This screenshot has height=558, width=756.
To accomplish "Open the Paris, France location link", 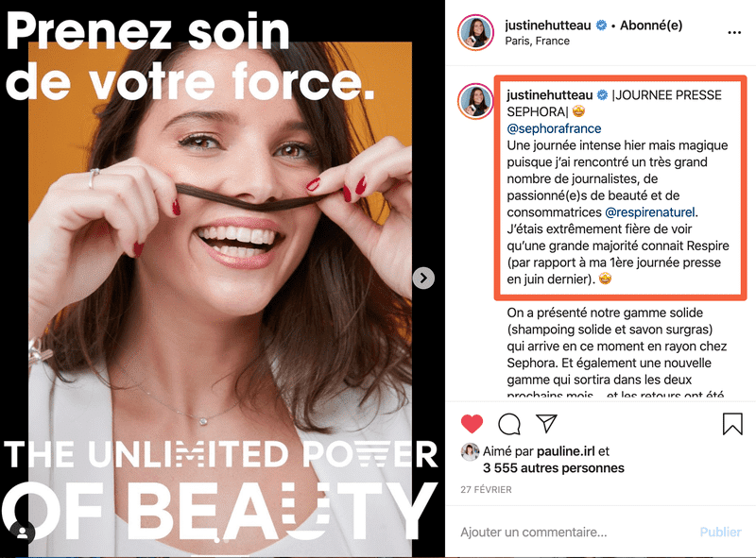I will (537, 41).
